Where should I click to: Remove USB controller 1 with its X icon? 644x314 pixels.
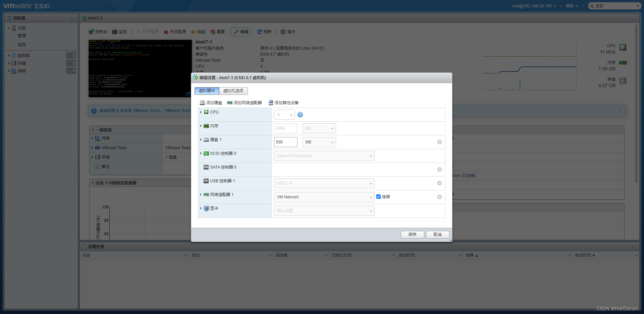pos(439,183)
